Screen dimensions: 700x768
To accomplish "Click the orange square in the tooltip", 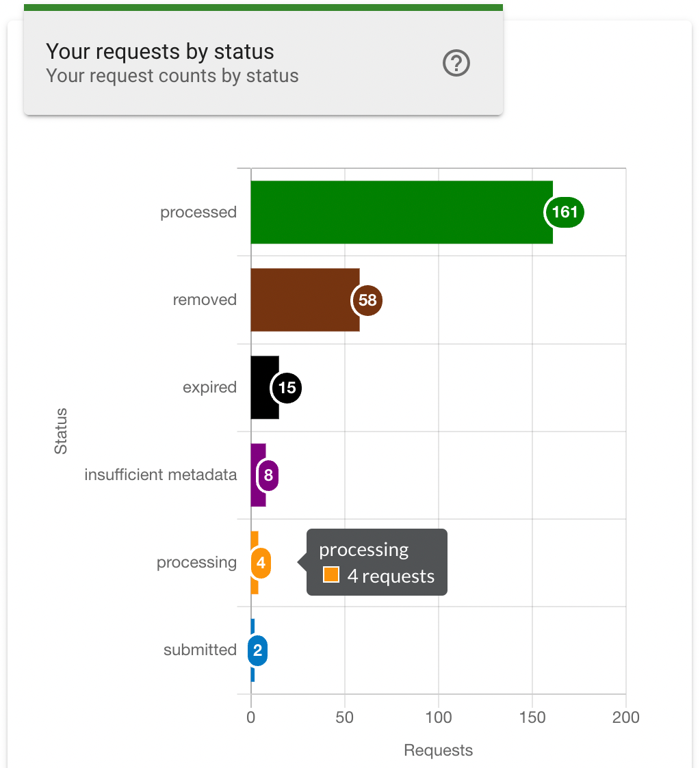I will [330, 576].
